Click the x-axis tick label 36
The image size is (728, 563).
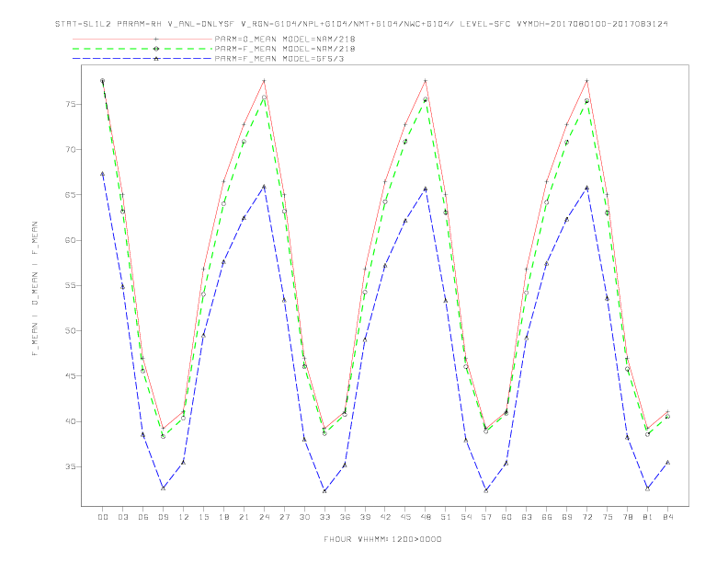(345, 517)
